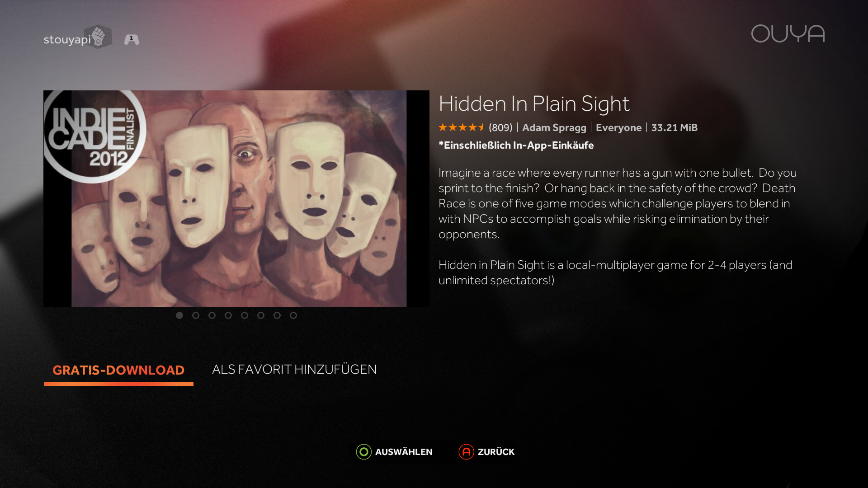The image size is (868, 488).
Task: Select the last screenshot pagination dot
Action: click(x=293, y=315)
